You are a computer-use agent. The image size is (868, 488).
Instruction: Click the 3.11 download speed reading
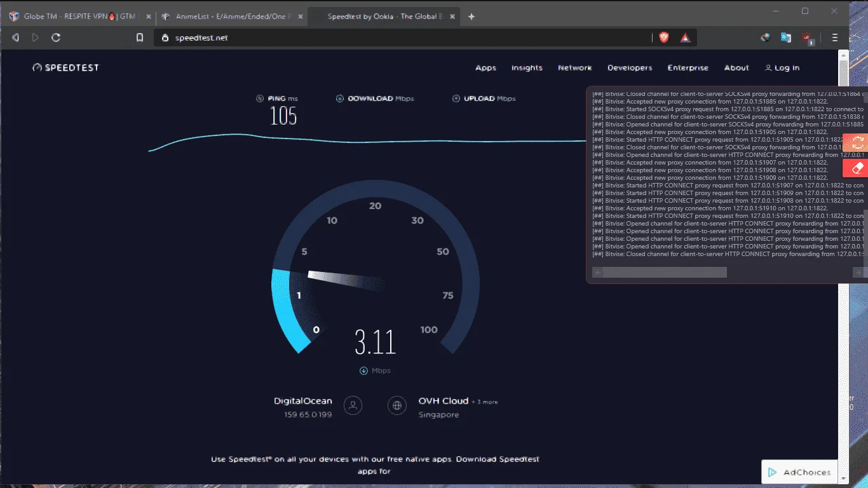376,342
